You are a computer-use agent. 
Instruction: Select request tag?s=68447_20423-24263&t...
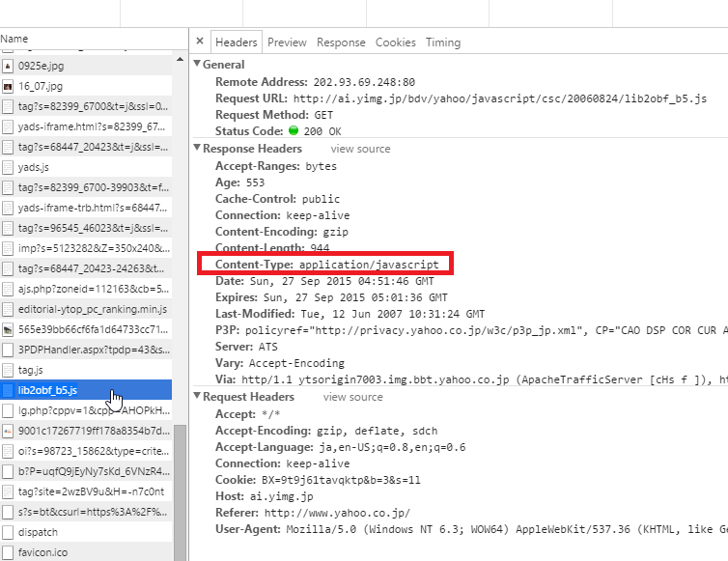coord(86,268)
